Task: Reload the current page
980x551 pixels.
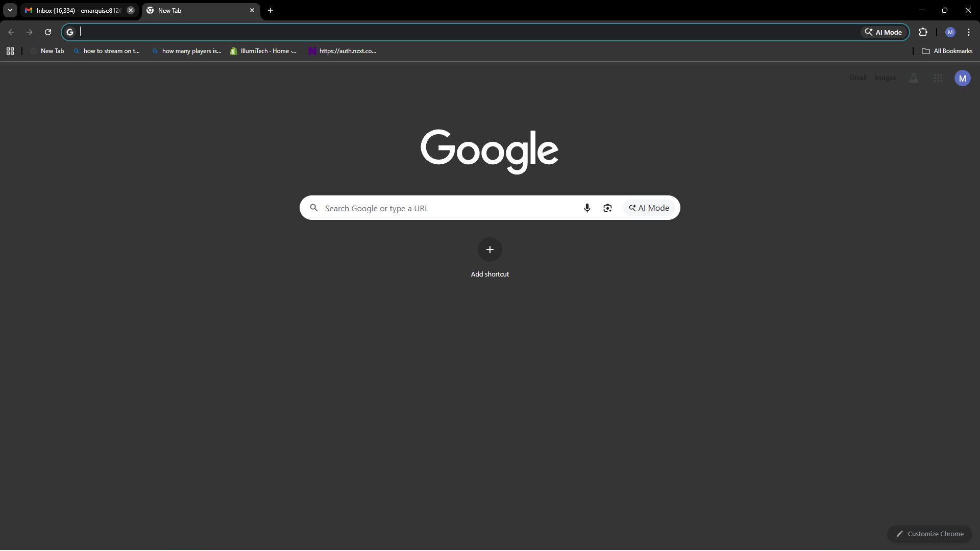Action: tap(48, 32)
